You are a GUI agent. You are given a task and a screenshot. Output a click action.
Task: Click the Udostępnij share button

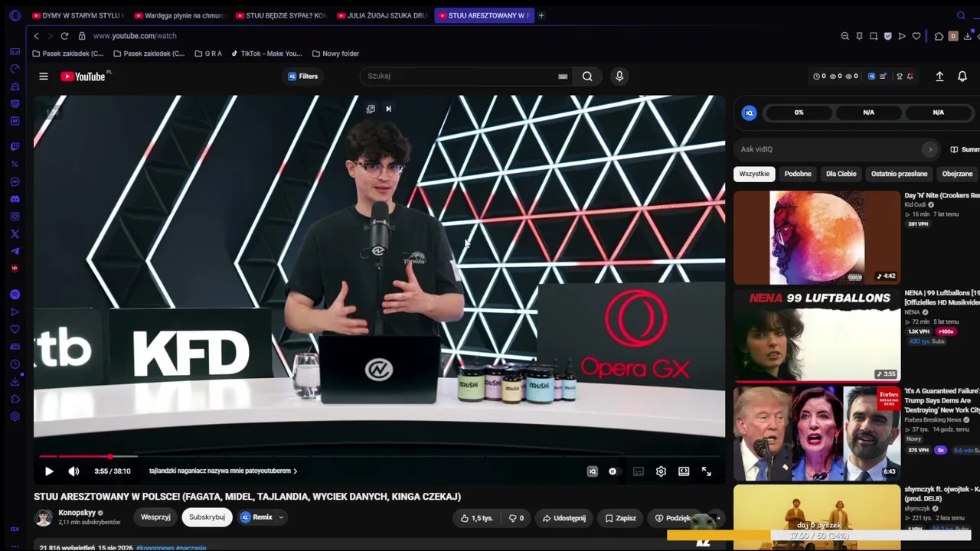[x=564, y=518]
